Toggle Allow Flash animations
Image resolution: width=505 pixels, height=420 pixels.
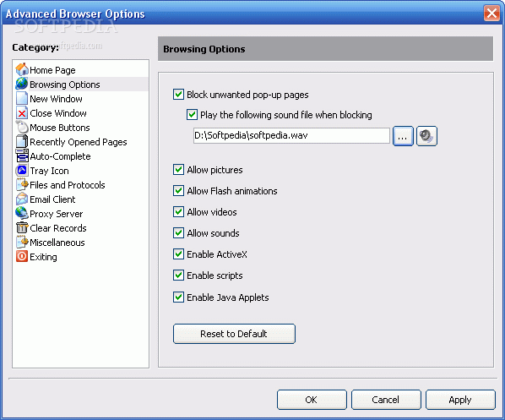[178, 190]
